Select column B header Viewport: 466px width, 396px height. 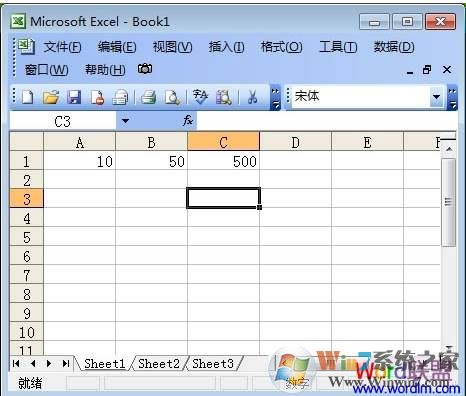[x=151, y=142]
